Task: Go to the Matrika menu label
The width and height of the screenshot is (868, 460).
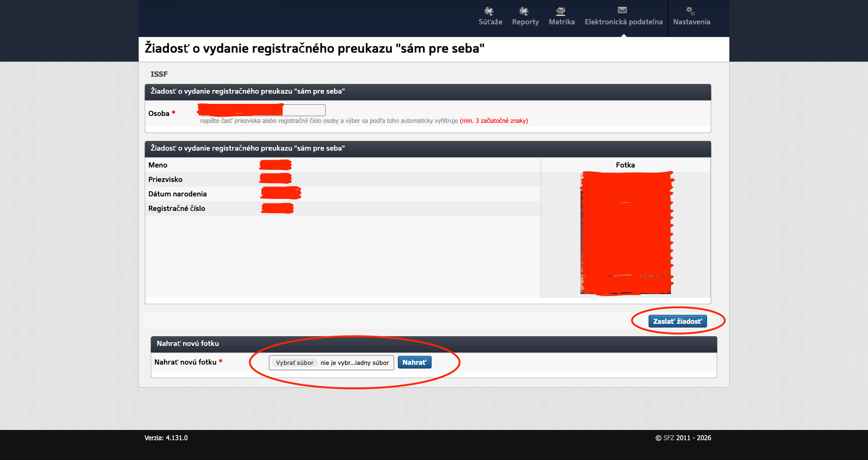Action: click(562, 22)
